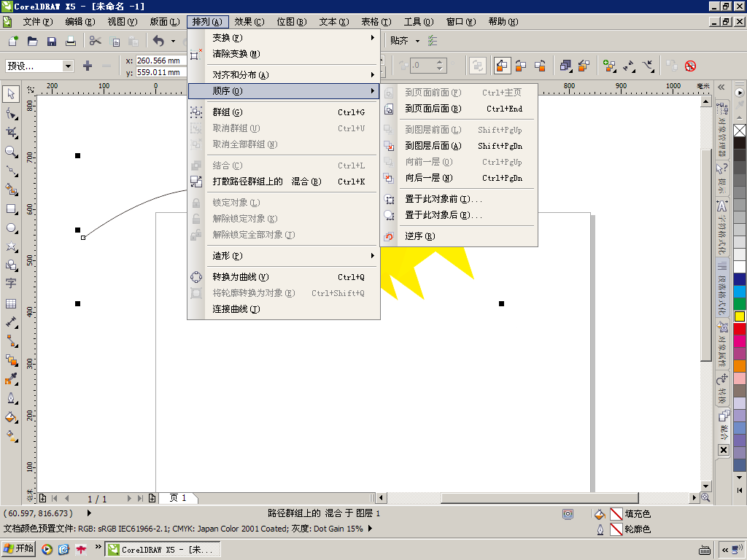Image resolution: width=747 pixels, height=560 pixels.
Task: Choose 转换为曲线 menu item
Action: click(284, 277)
